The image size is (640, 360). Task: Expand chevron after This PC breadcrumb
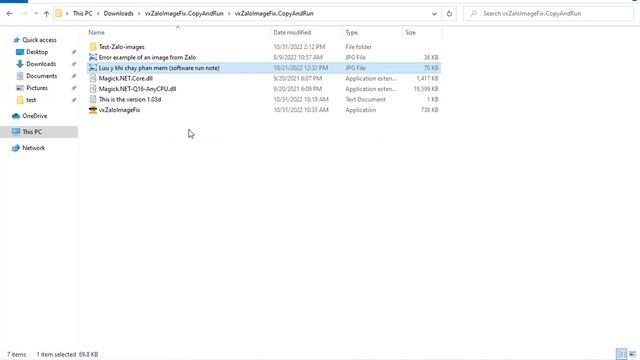(98, 13)
